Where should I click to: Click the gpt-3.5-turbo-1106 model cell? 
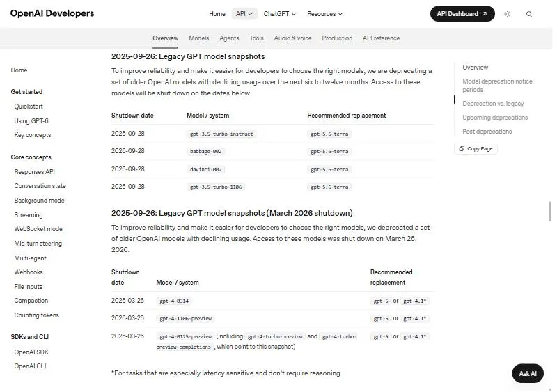(216, 187)
